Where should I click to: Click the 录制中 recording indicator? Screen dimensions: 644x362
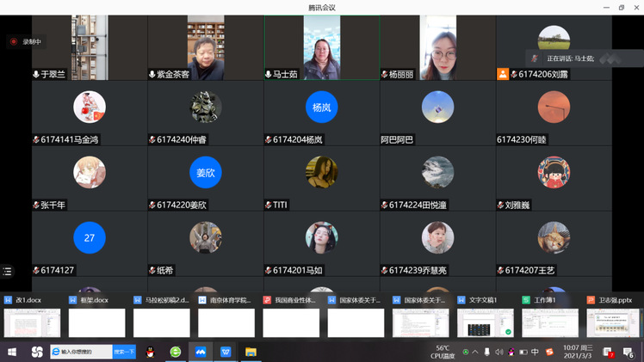pyautogui.click(x=26, y=41)
